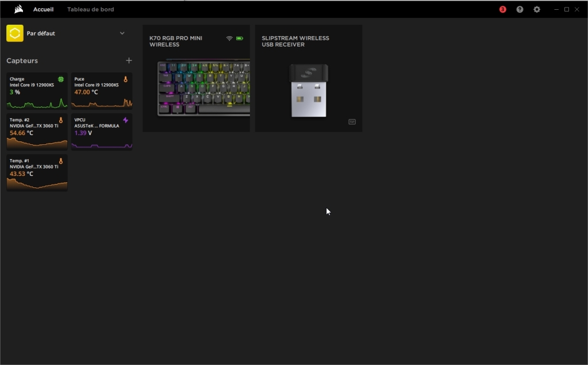Click the 47.00 °C temperature value
The width and height of the screenshot is (588, 365).
[x=86, y=92]
